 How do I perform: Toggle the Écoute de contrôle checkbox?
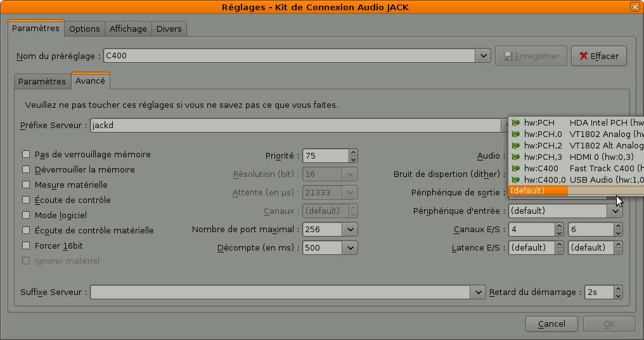click(26, 200)
